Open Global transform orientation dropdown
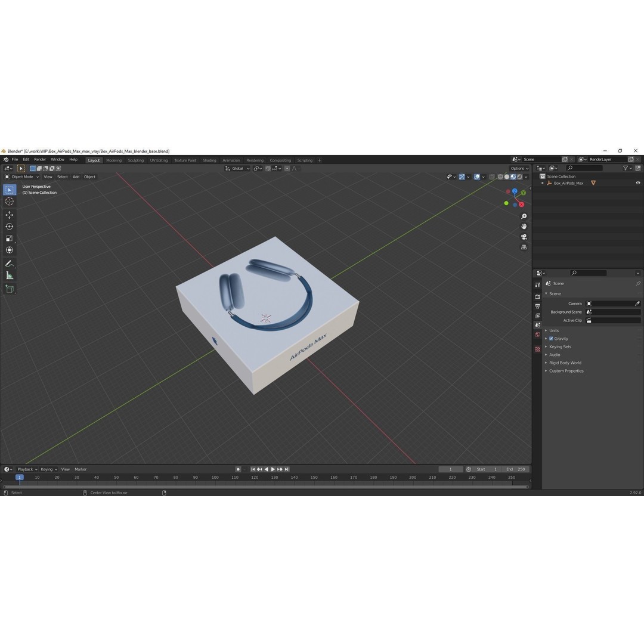 point(237,168)
